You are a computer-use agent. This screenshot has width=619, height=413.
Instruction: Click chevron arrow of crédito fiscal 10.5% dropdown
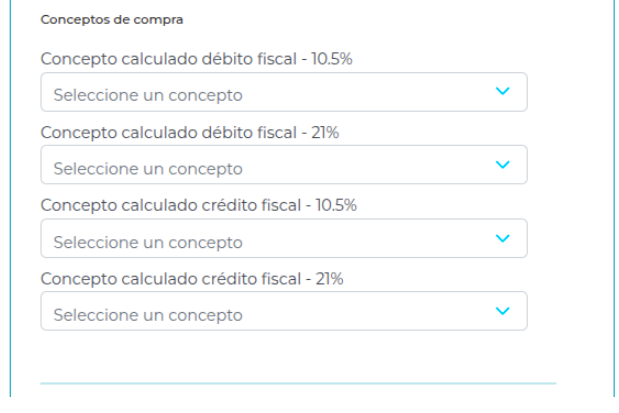click(503, 239)
